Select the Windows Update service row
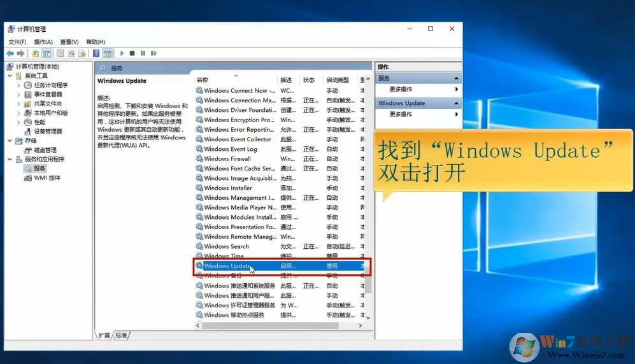Screen dimensions: 635x364 click(x=280, y=266)
